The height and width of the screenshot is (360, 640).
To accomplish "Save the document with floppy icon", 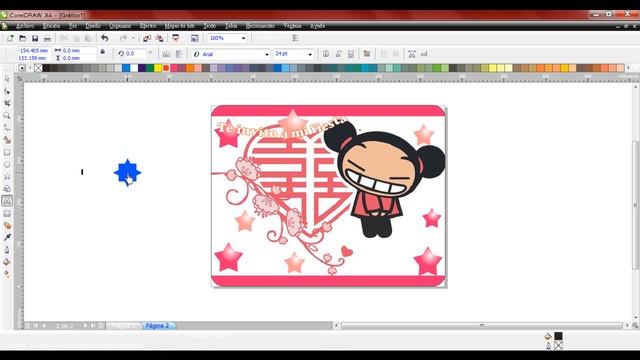I will pos(35,38).
